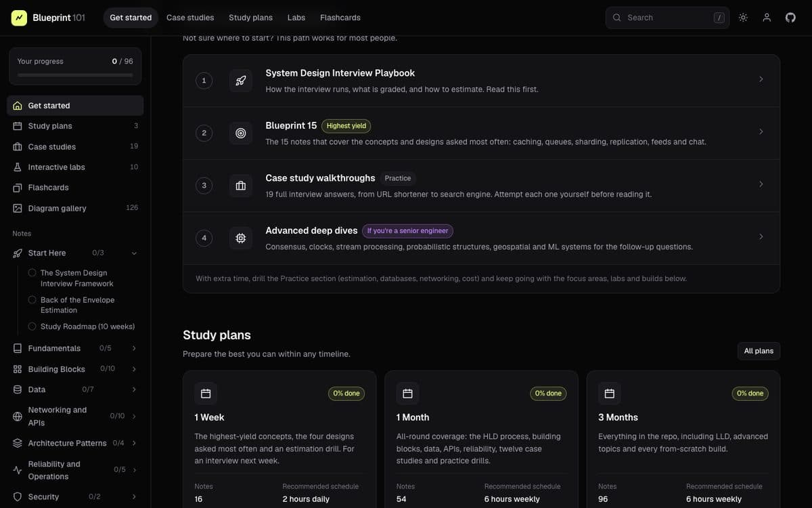The height and width of the screenshot is (508, 812).
Task: Click the Diagram gallery image icon in sidebar
Action: (18, 209)
